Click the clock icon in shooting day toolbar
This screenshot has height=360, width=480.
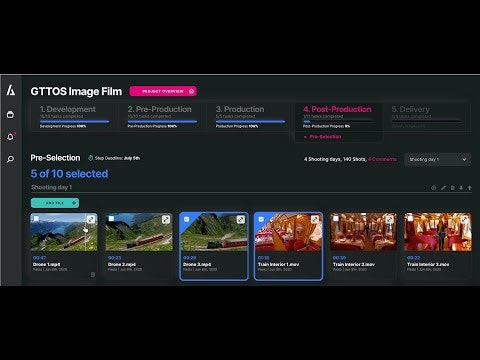434,188
